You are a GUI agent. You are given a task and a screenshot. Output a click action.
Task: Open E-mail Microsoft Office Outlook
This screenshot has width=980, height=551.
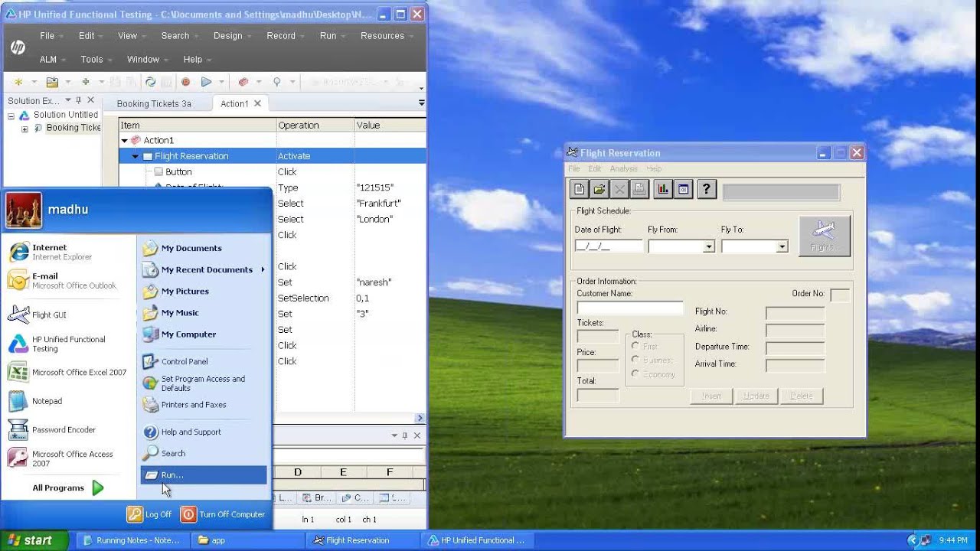(61, 281)
